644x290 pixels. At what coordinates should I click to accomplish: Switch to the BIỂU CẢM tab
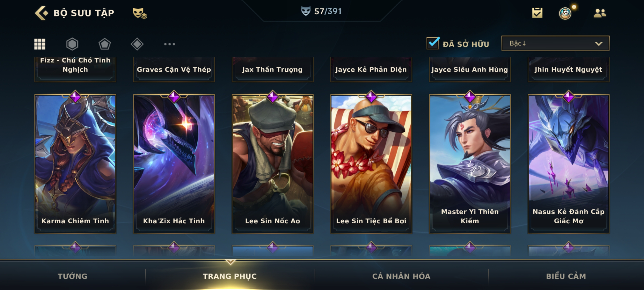[x=566, y=276]
